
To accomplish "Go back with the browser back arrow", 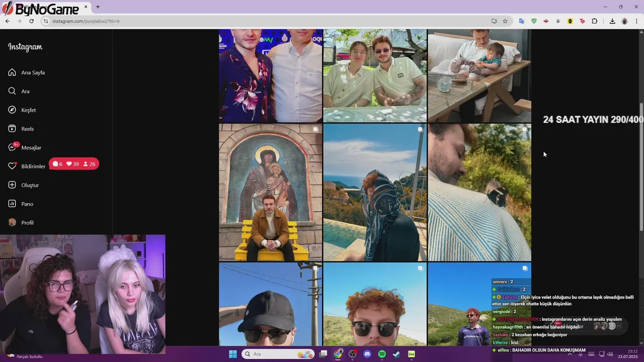I will click(x=7, y=21).
